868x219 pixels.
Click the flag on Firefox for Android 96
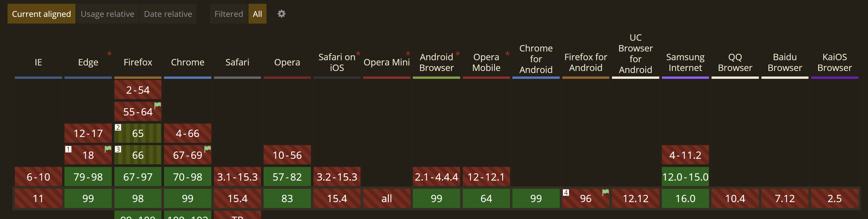coord(605,192)
